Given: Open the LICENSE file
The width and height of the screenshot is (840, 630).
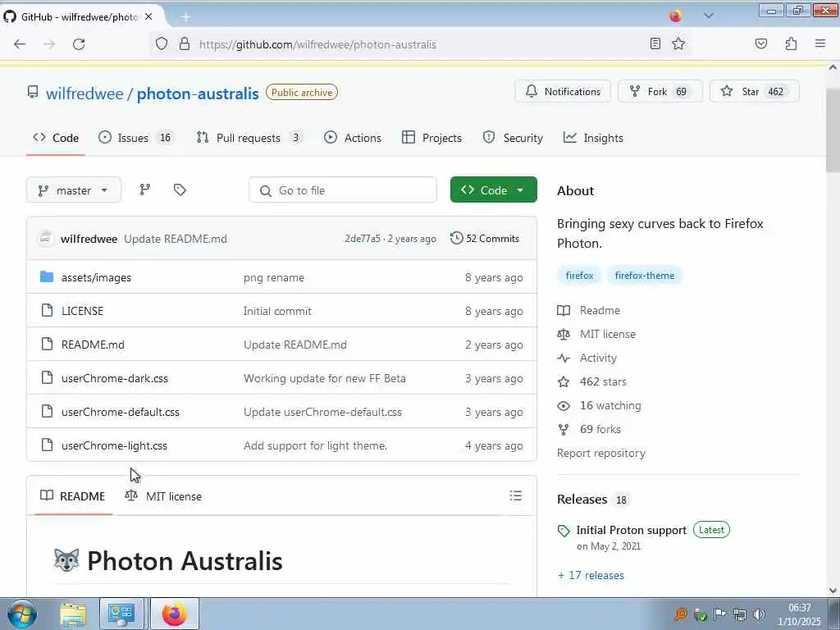Looking at the screenshot, I should click(x=83, y=311).
